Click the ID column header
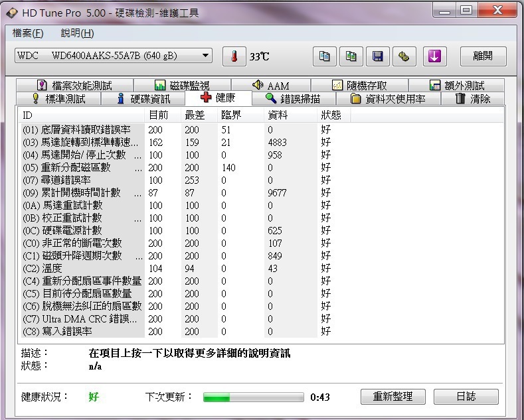Viewport: 524px width, 420px height. 82,115
